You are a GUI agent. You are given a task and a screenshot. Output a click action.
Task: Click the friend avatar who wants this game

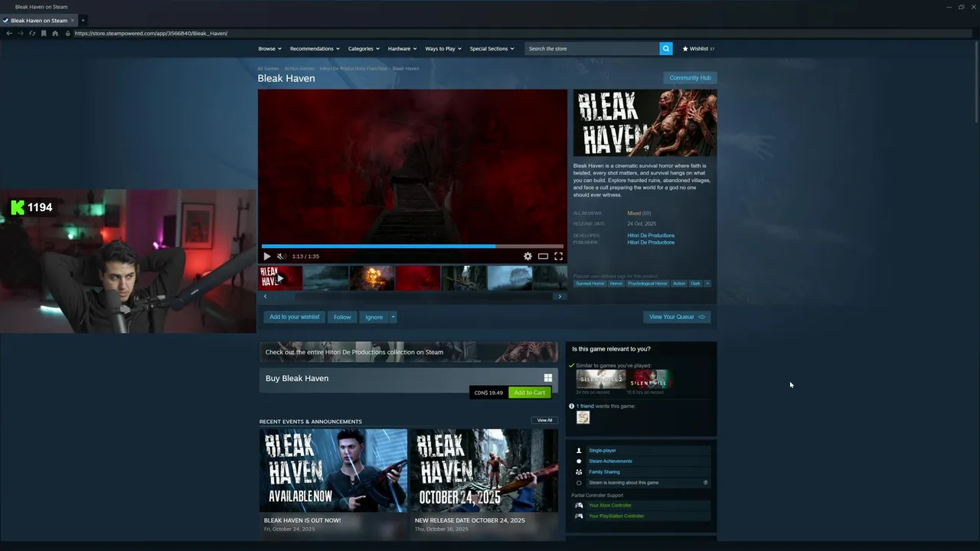(x=583, y=417)
